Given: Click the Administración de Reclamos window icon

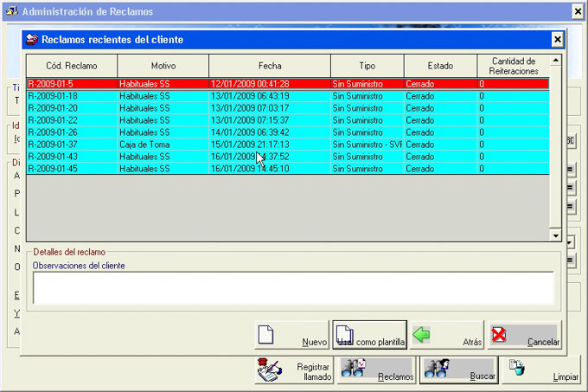Looking at the screenshot, I should (x=11, y=11).
